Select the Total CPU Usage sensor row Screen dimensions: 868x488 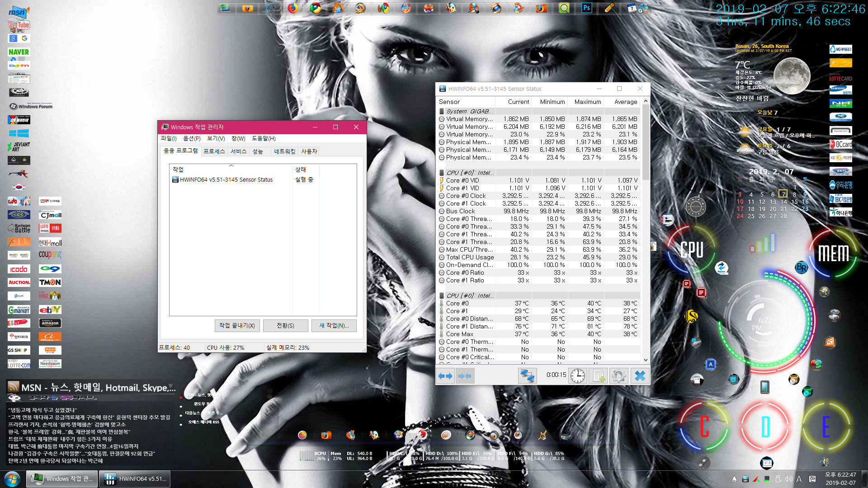[x=538, y=258]
